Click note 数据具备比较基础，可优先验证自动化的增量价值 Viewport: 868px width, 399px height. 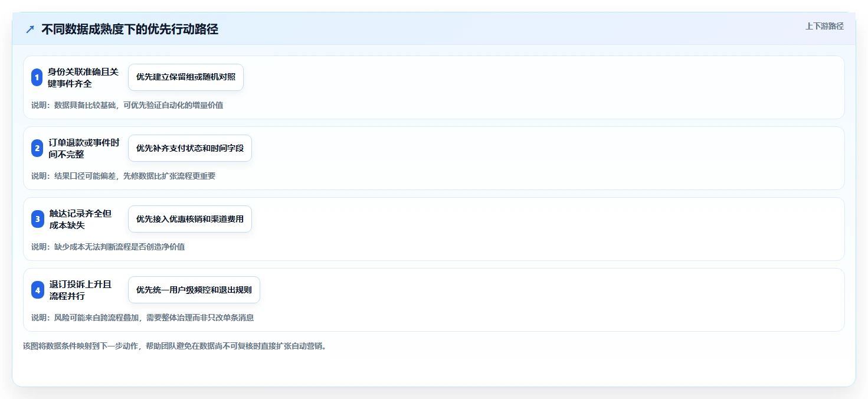(x=139, y=105)
